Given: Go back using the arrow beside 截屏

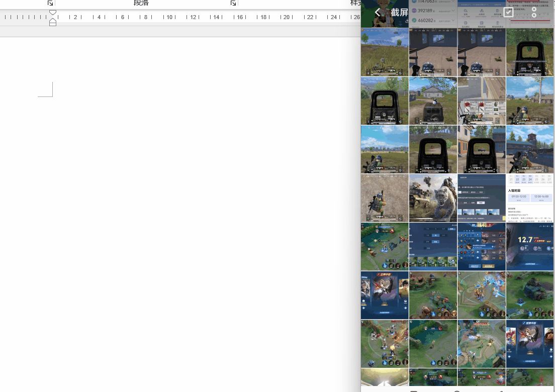Looking at the screenshot, I should [x=378, y=13].
